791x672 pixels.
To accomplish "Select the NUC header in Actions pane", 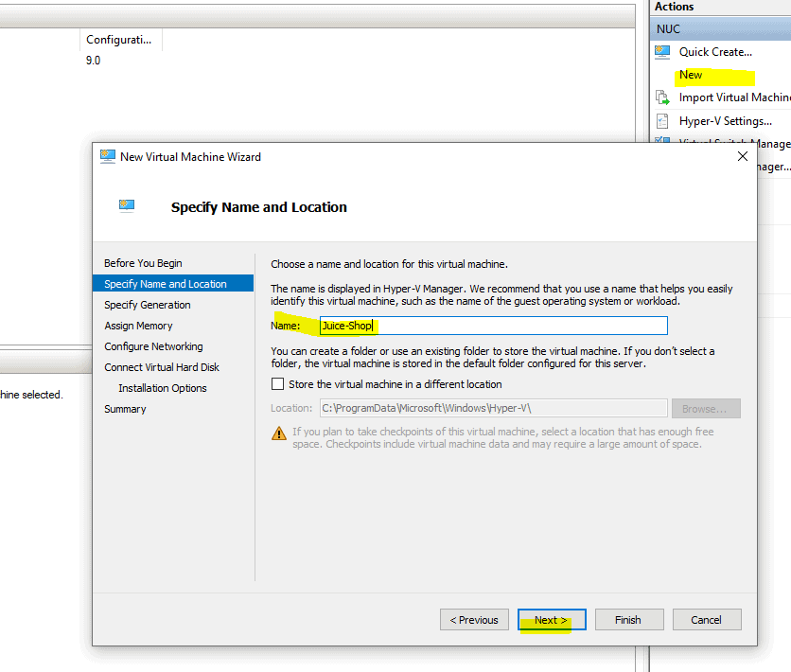I will click(720, 28).
